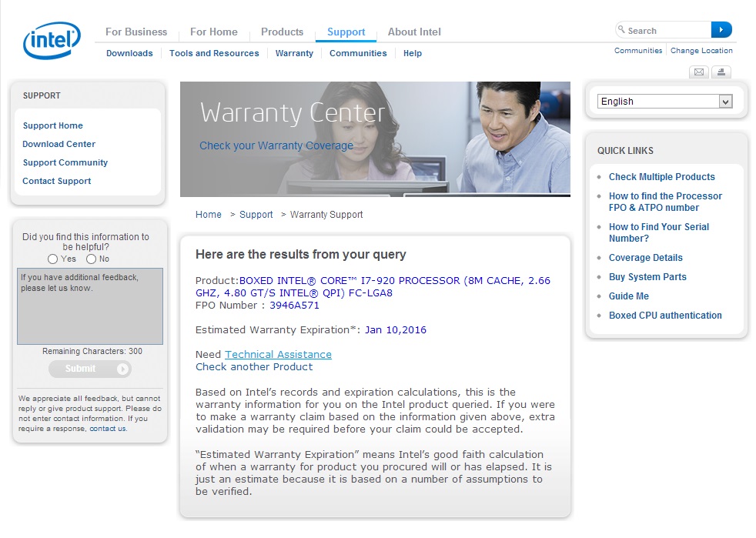Open Tools and Resources submenu
The height and width of the screenshot is (538, 756).
point(214,53)
